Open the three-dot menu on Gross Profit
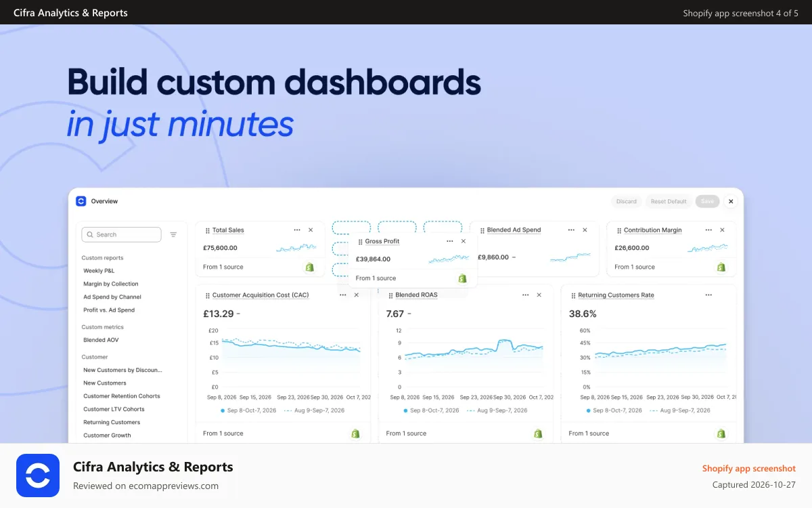 pos(450,241)
